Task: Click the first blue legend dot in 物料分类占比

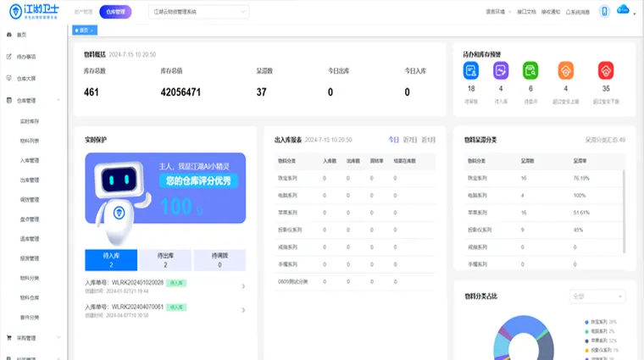Action: pyautogui.click(x=586, y=322)
